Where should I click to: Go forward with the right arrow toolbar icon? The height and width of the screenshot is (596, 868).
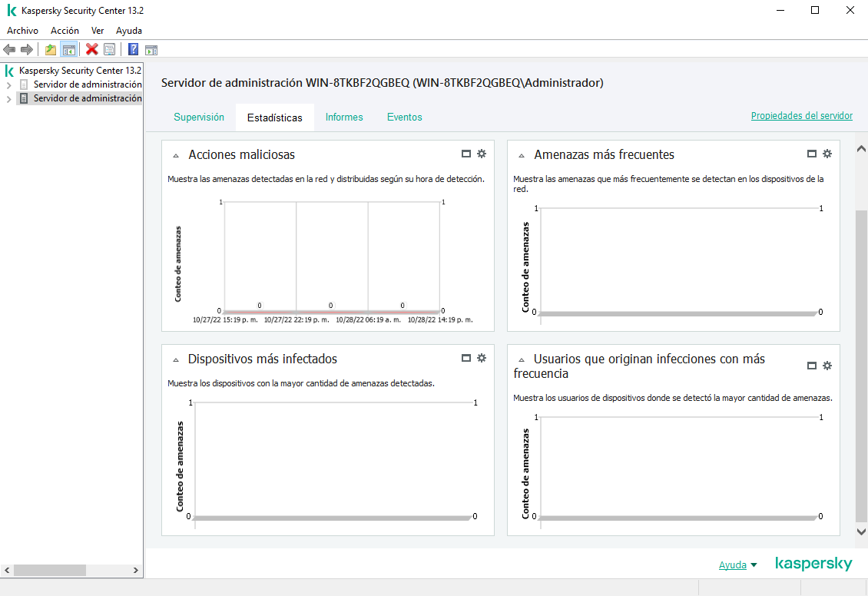[x=26, y=50]
